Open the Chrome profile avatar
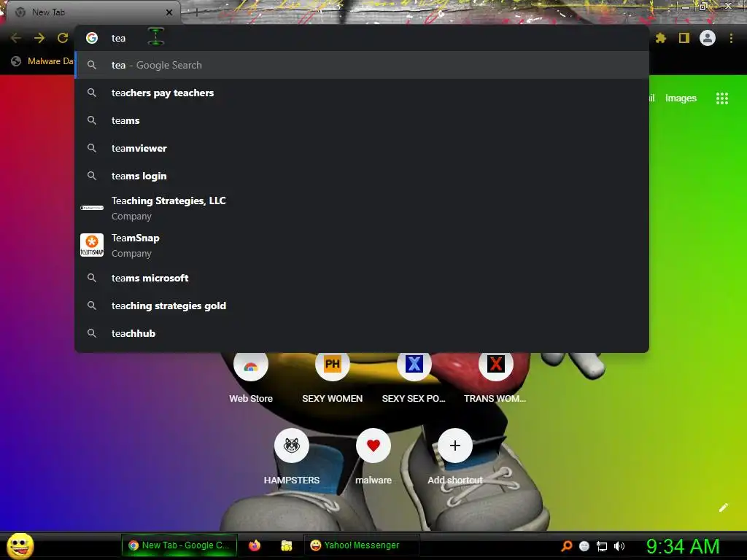The width and height of the screenshot is (747, 560). [708, 38]
